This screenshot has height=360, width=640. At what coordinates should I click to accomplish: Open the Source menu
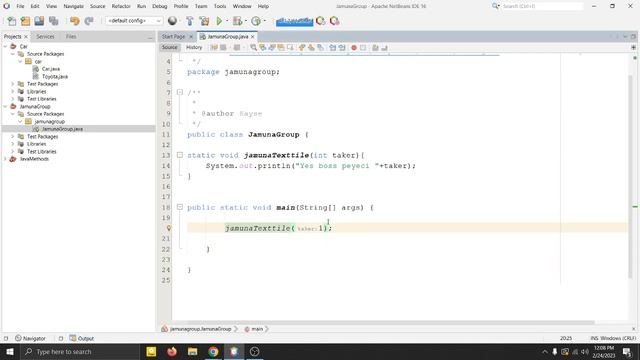[x=98, y=6]
